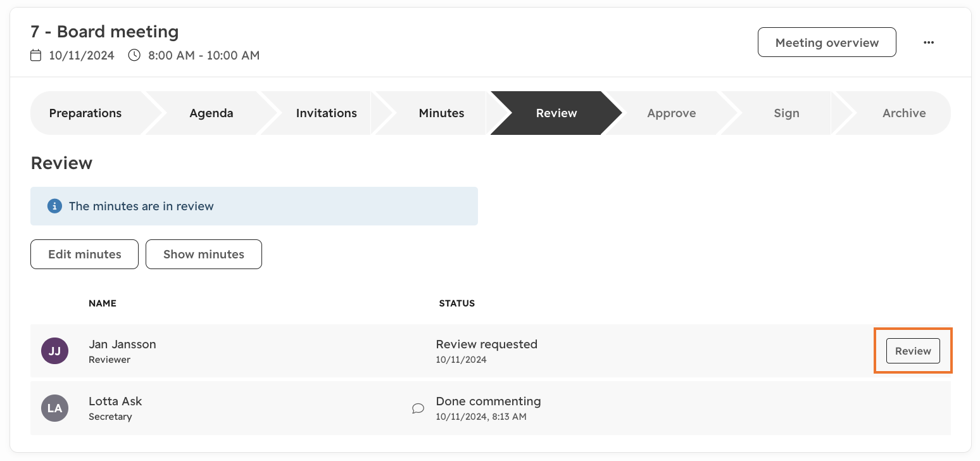Select the Lotta Ask secretary row
Image resolution: width=980 pixels, height=461 pixels.
tap(491, 408)
